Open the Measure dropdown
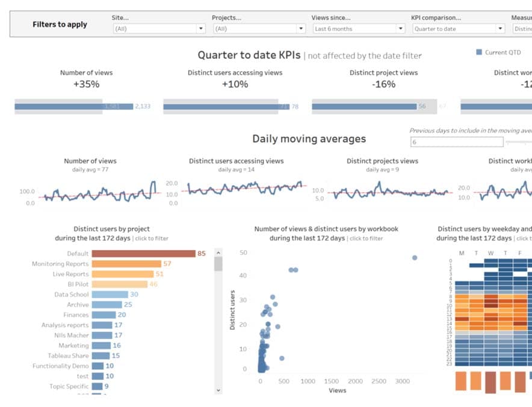The width and height of the screenshot is (532, 407). point(525,28)
